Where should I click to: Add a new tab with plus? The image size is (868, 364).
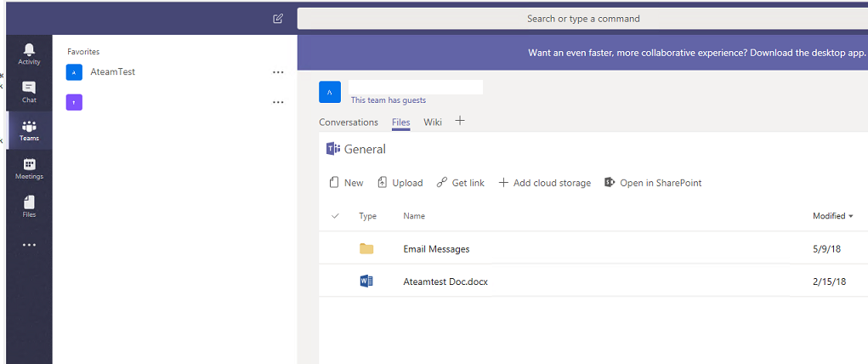coord(460,121)
